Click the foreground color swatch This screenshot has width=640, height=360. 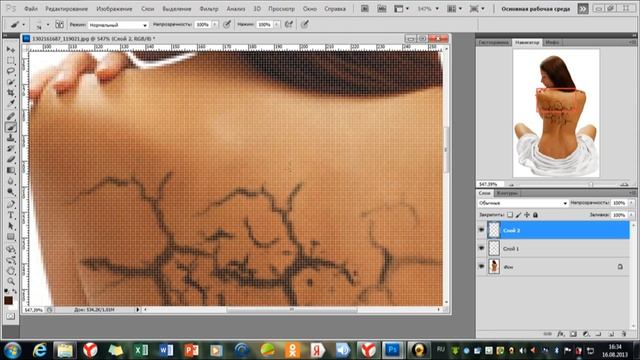[8, 300]
